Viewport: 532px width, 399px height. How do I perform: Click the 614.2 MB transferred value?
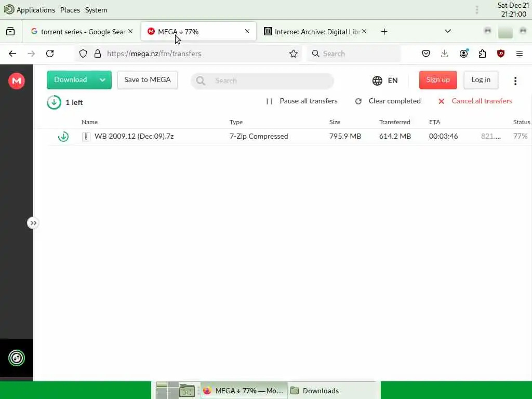coord(395,137)
